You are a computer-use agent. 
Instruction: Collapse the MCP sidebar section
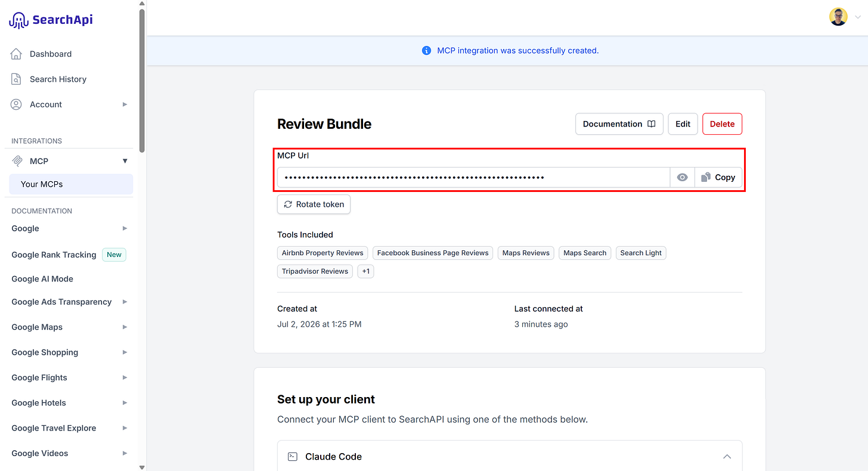[x=125, y=161]
